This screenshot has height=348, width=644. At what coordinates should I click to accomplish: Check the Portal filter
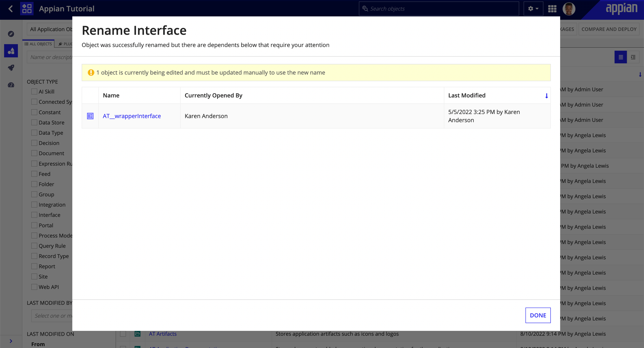[34, 225]
